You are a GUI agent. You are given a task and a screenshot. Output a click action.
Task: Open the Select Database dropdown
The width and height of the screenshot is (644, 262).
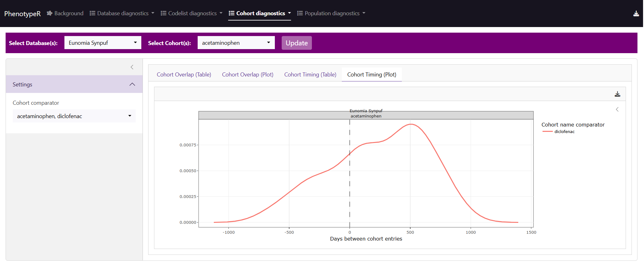(x=102, y=43)
